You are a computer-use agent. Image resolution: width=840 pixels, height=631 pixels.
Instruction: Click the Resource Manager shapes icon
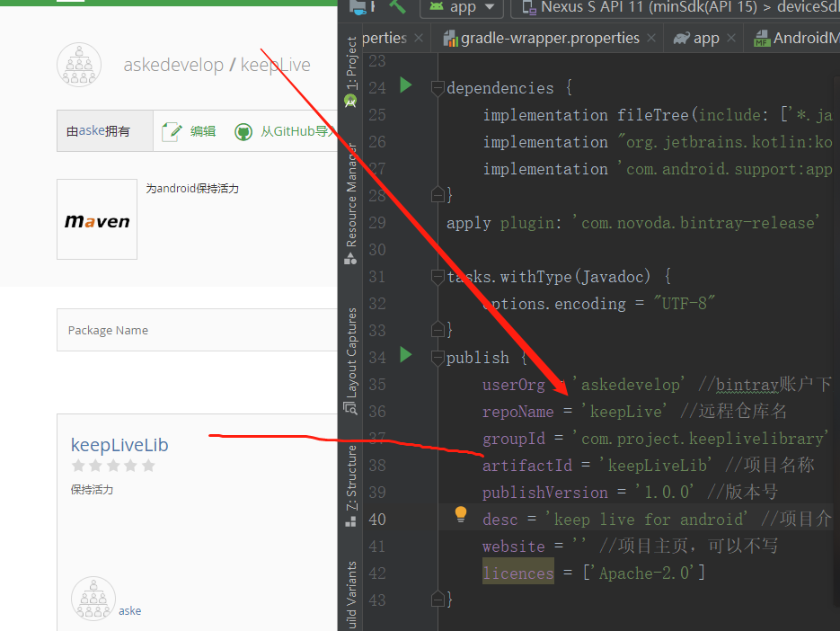click(350, 259)
